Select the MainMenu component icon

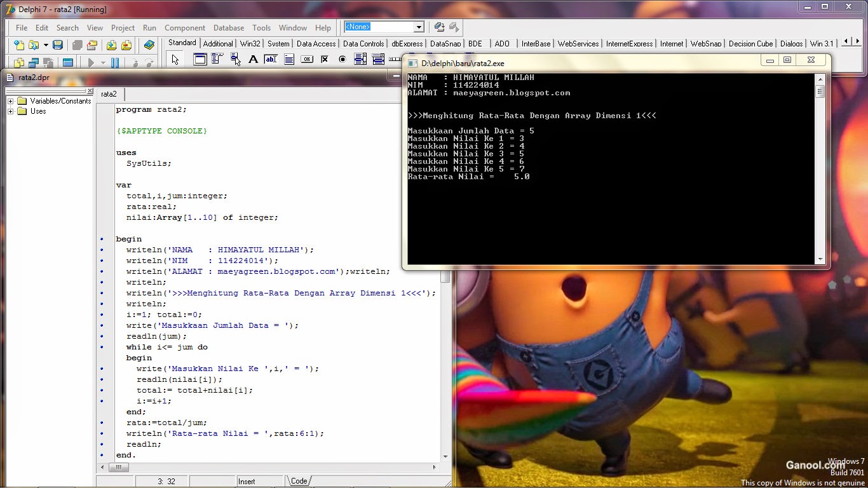pyautogui.click(x=217, y=59)
